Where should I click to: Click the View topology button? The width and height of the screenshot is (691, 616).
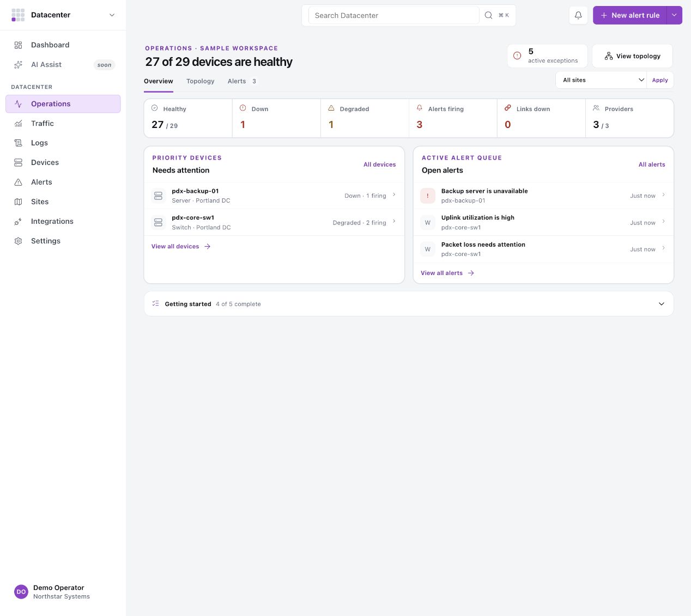click(x=632, y=56)
